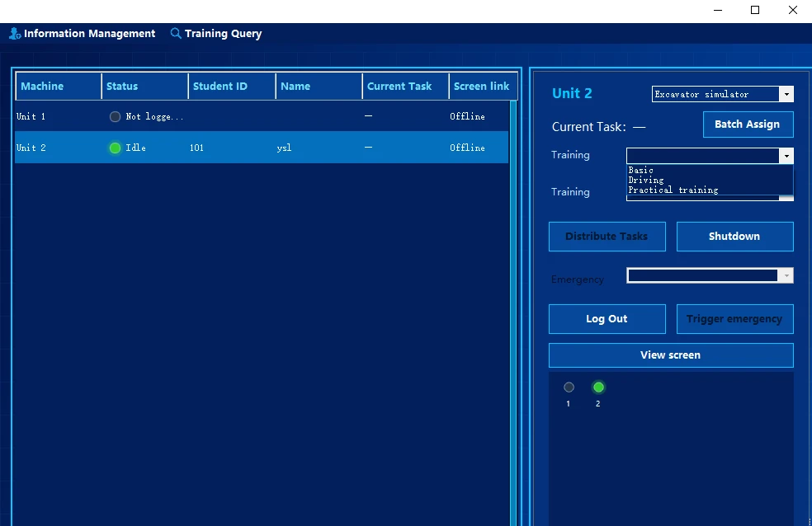The width and height of the screenshot is (812, 526).
Task: Sort by the Status column header
Action: click(145, 87)
